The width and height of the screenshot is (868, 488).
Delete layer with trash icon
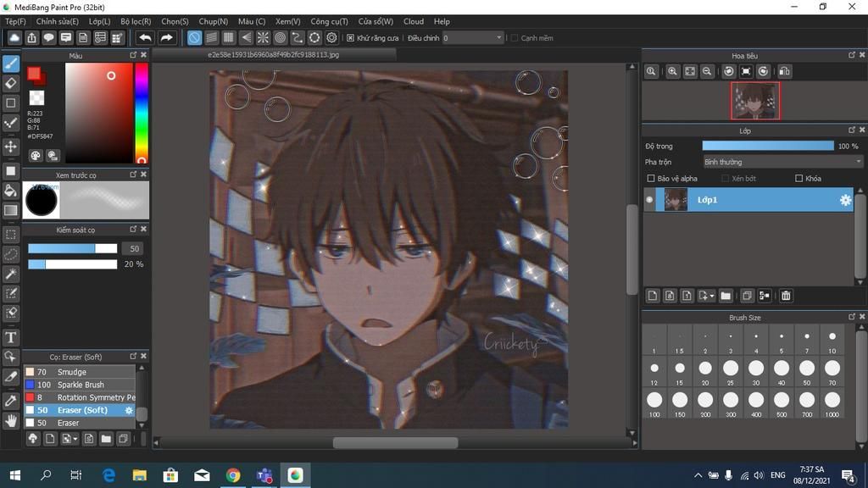pos(786,296)
